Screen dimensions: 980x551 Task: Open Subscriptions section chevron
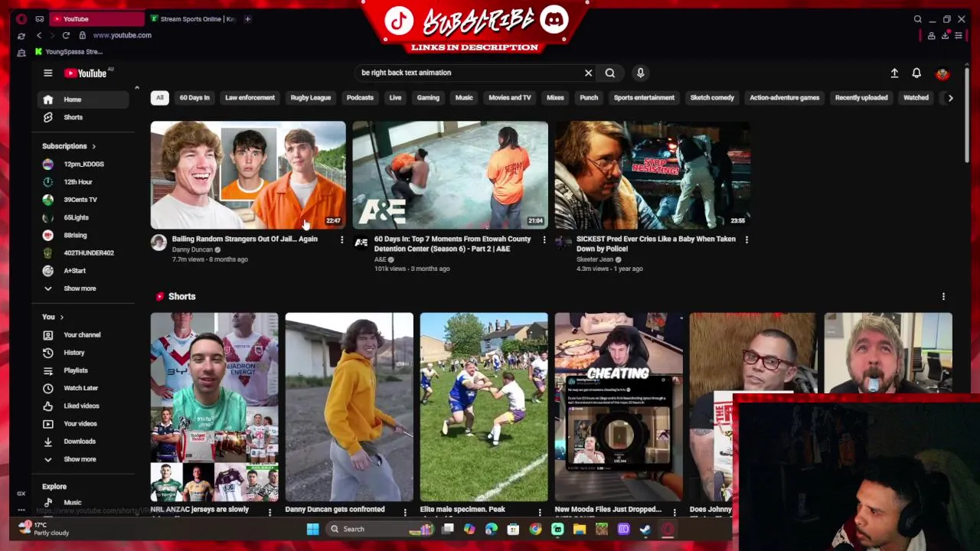tap(93, 146)
